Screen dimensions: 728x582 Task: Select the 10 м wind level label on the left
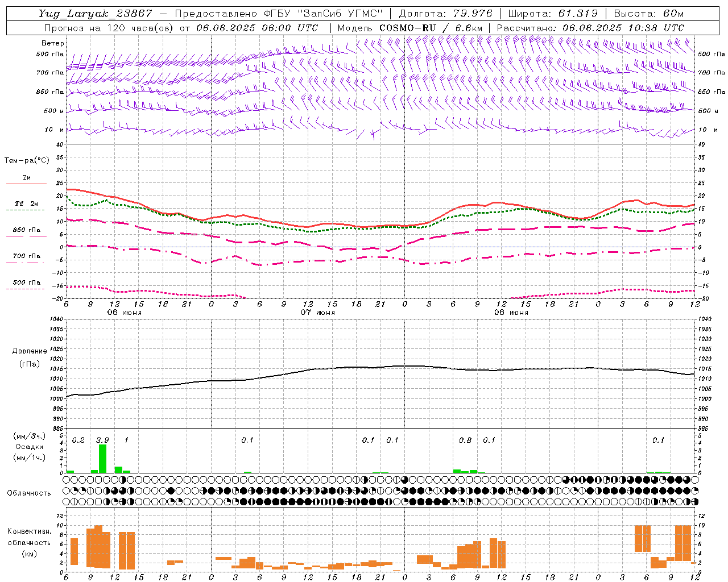(55, 130)
